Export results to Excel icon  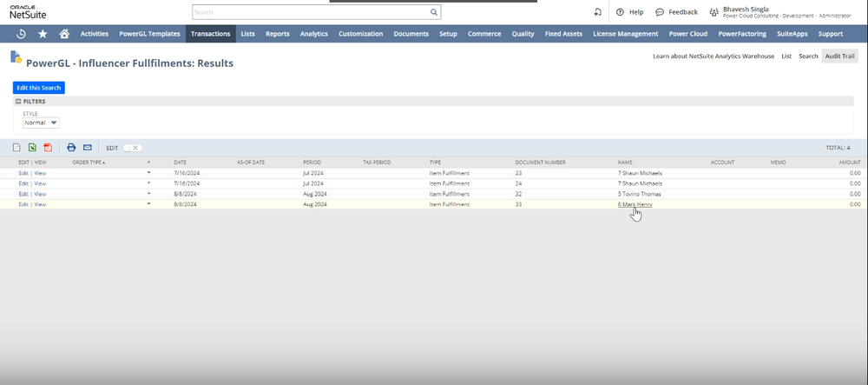point(32,148)
